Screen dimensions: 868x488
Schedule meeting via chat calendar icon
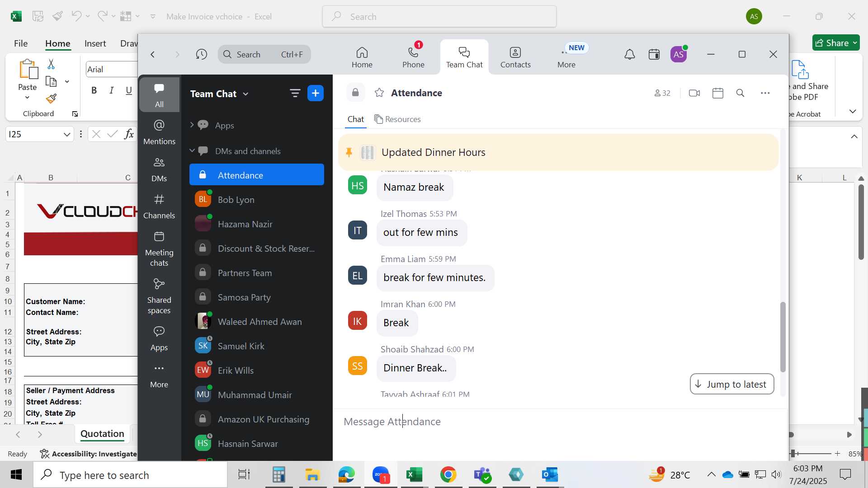click(x=718, y=93)
